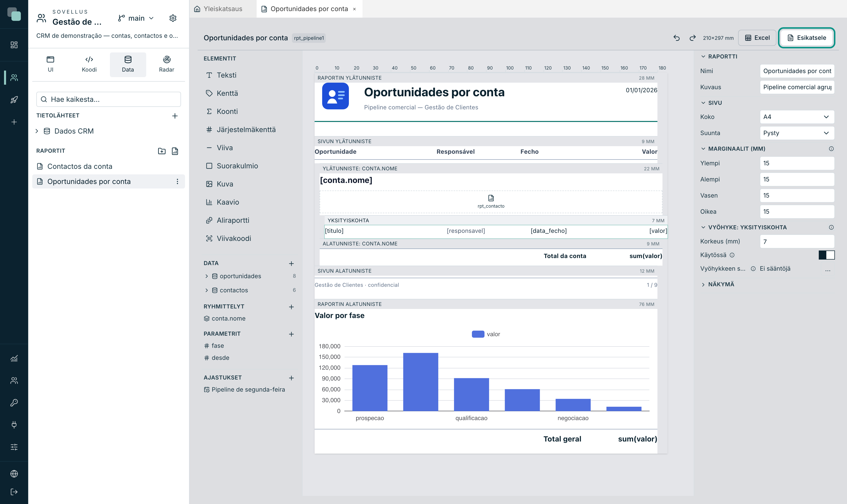
Task: Open the main branch dropdown
Action: click(x=136, y=18)
